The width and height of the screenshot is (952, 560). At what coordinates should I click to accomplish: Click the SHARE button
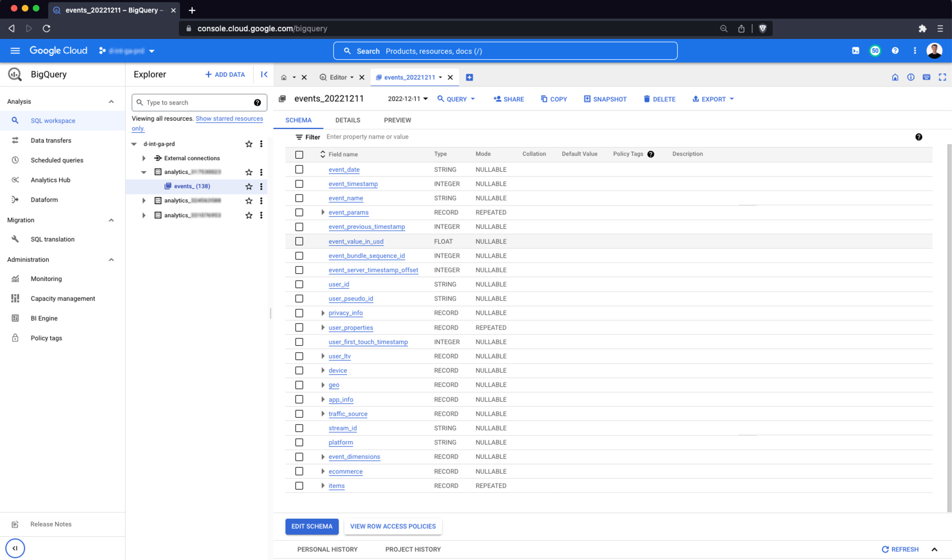coord(509,99)
